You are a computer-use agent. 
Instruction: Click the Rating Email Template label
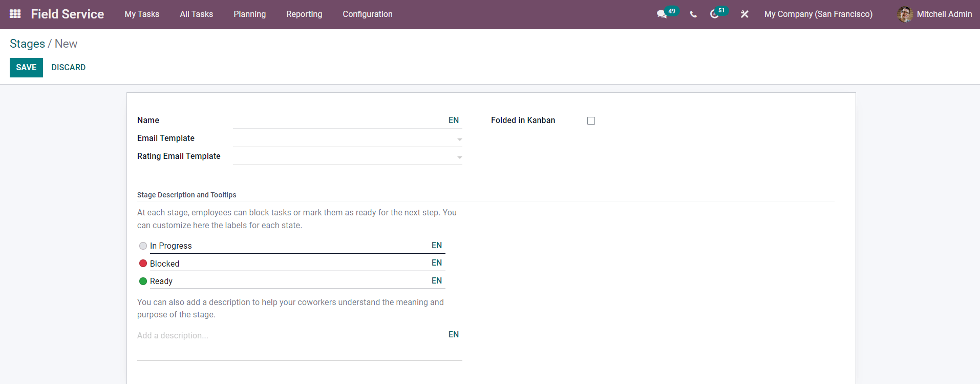[179, 156]
